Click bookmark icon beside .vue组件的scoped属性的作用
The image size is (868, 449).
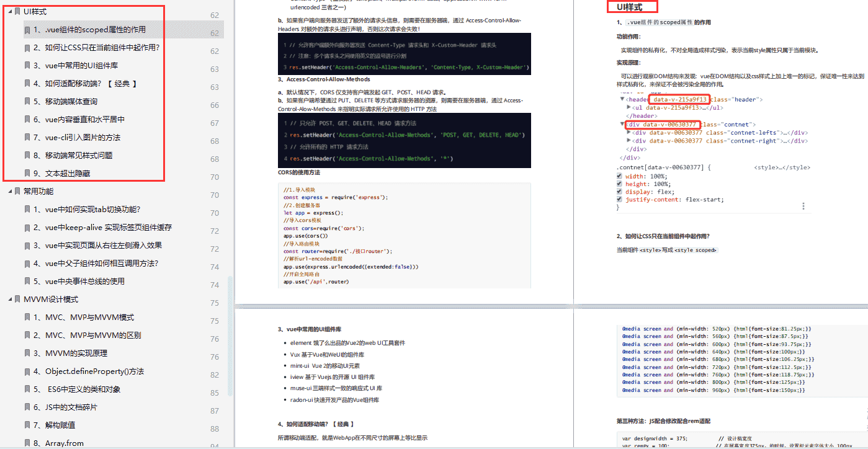27,30
